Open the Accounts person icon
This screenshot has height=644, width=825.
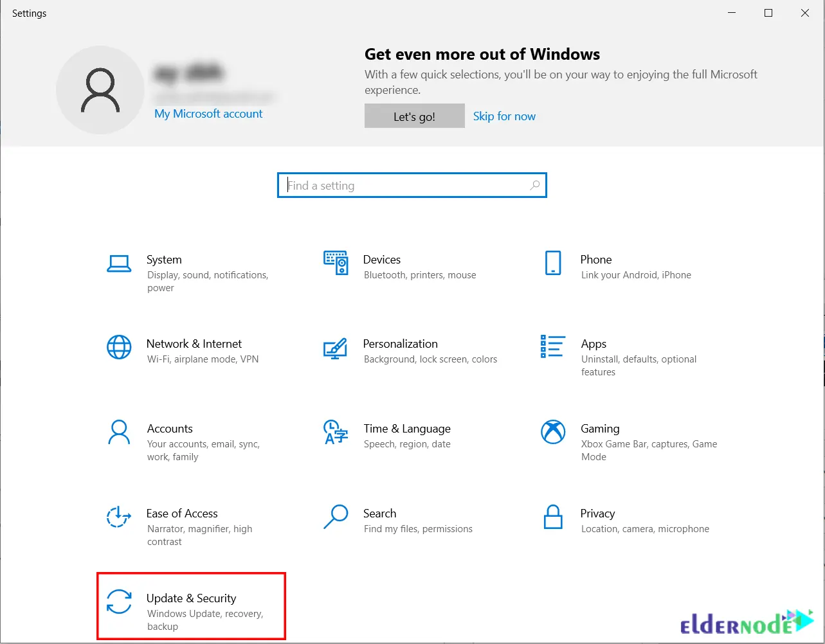pos(119,432)
